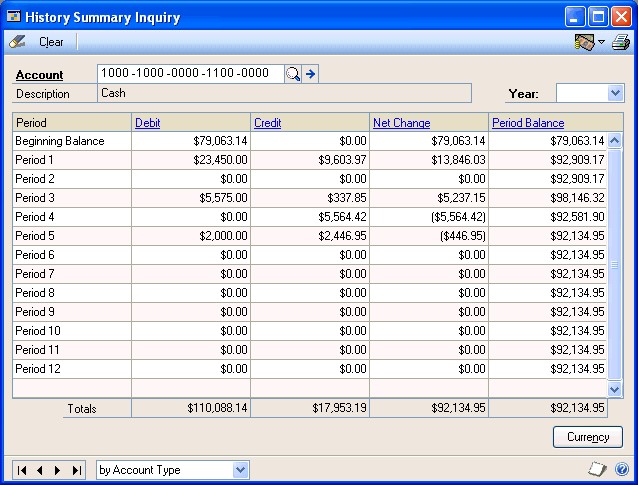Select Period 5 debit $2,000.00
This screenshot has height=485, width=638.
pyautogui.click(x=223, y=236)
